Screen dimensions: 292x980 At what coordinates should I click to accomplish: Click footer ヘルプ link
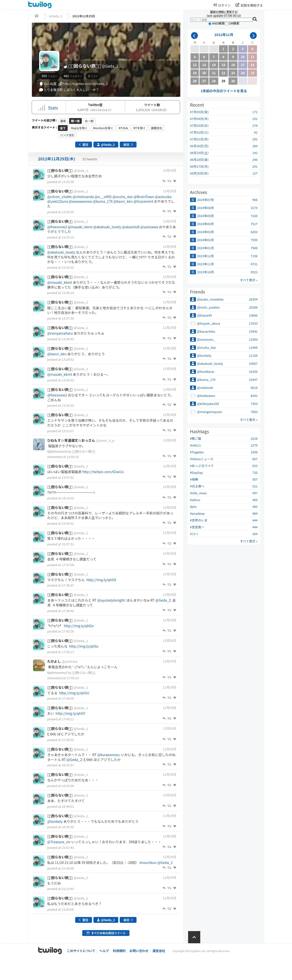pyautogui.click(x=104, y=951)
